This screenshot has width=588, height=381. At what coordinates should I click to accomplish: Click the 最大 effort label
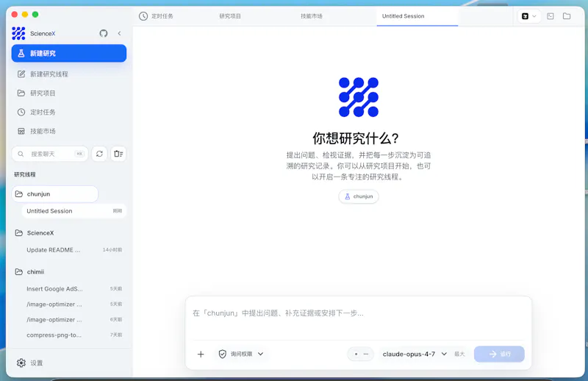459,354
